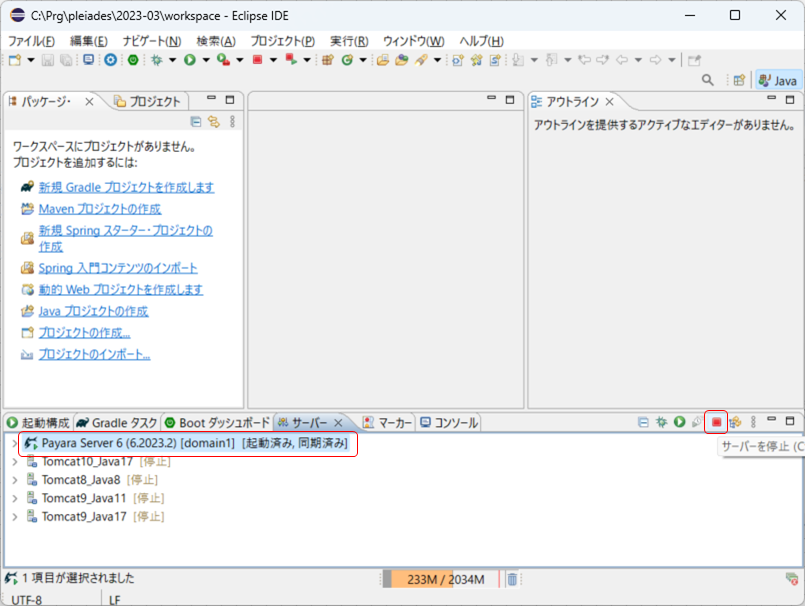Image resolution: width=805 pixels, height=606 pixels.
Task: Select the Tomcat9_Java17 server row
Action: click(95, 517)
